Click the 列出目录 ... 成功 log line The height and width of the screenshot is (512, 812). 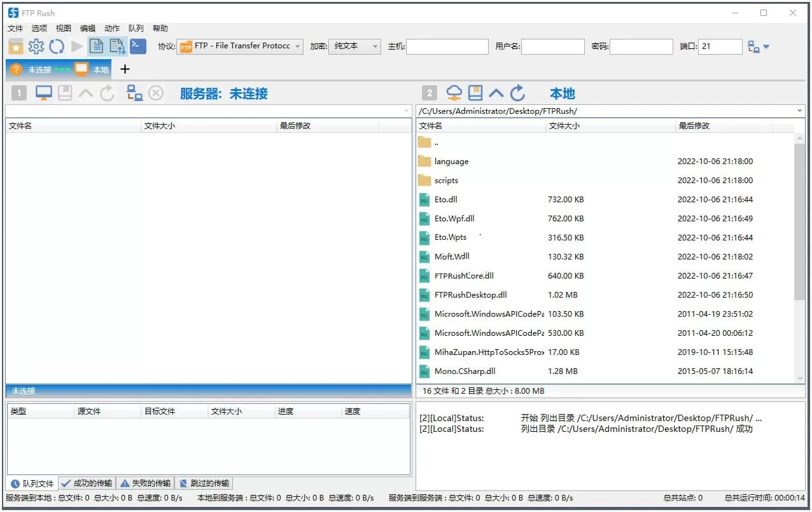coord(586,429)
